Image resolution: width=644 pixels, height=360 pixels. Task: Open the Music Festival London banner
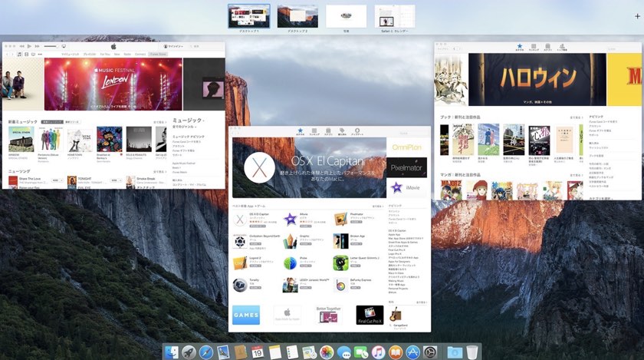pos(113,84)
